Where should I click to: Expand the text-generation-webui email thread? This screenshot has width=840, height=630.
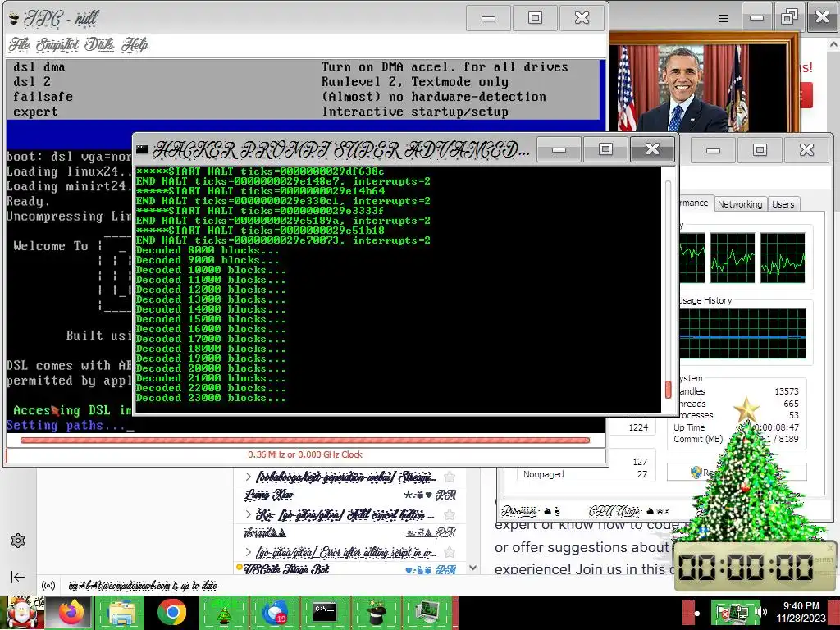coord(248,477)
